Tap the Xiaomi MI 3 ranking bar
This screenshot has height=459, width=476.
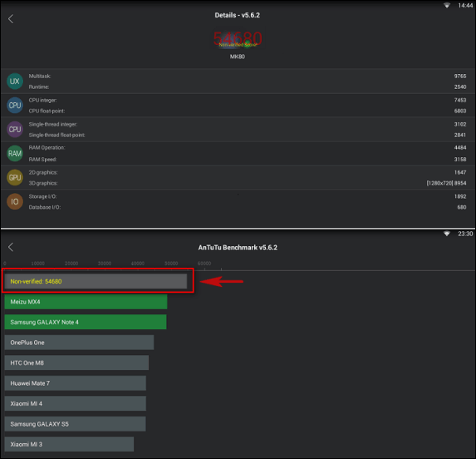(69, 444)
